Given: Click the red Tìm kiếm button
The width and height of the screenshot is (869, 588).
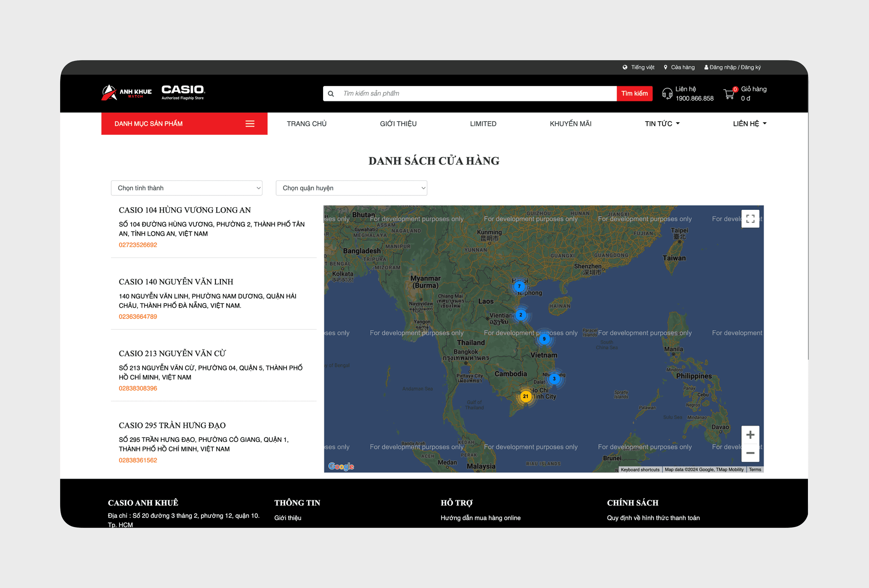Looking at the screenshot, I should pyautogui.click(x=634, y=94).
